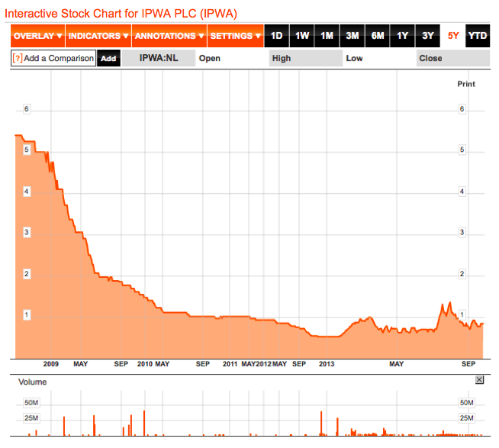This screenshot has height=448, width=499.
Task: Click the 2013 marker on time axis
Action: 327,364
